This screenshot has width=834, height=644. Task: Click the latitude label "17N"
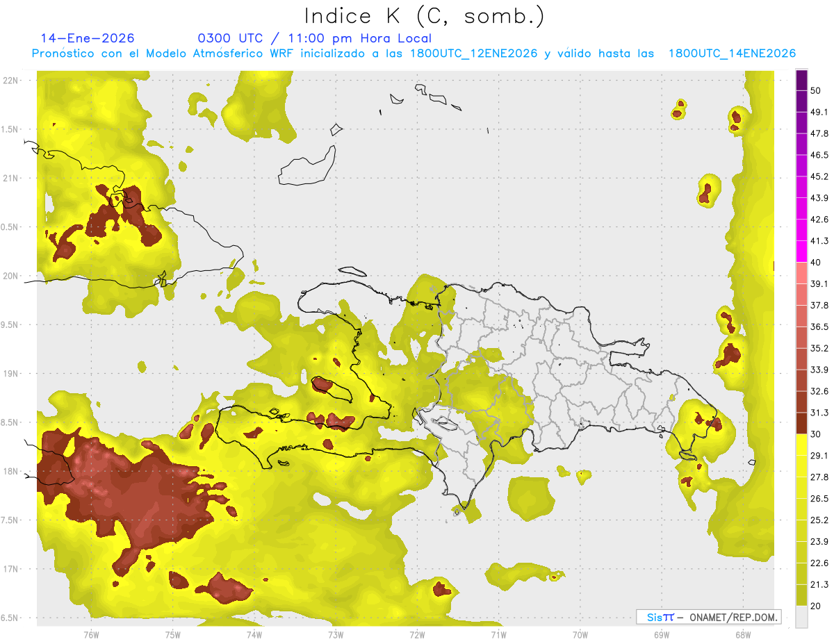click(11, 569)
